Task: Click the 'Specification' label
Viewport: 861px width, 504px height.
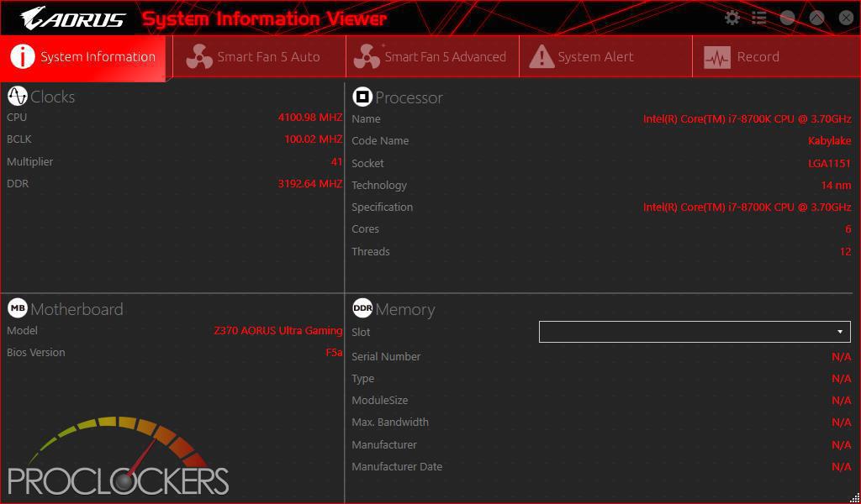Action: pos(383,207)
